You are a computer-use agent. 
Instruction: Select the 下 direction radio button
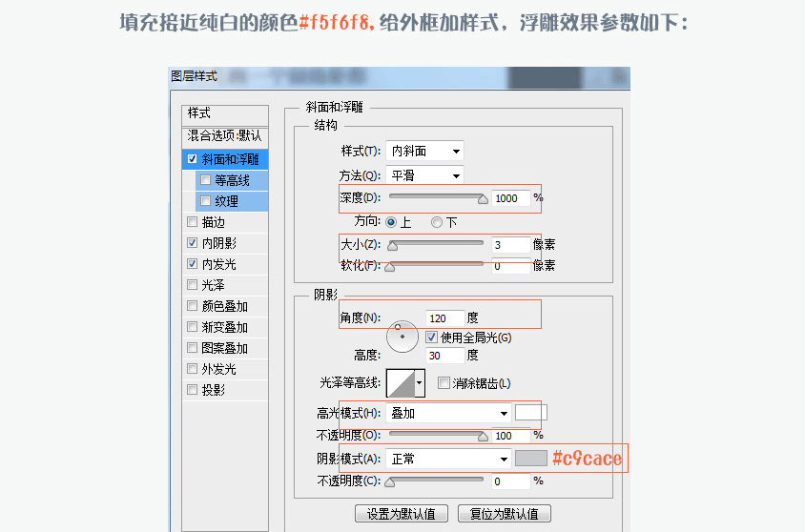[437, 222]
